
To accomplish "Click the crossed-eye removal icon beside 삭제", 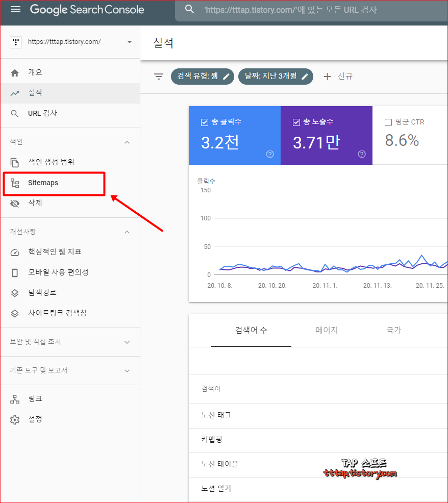I will tap(15, 204).
